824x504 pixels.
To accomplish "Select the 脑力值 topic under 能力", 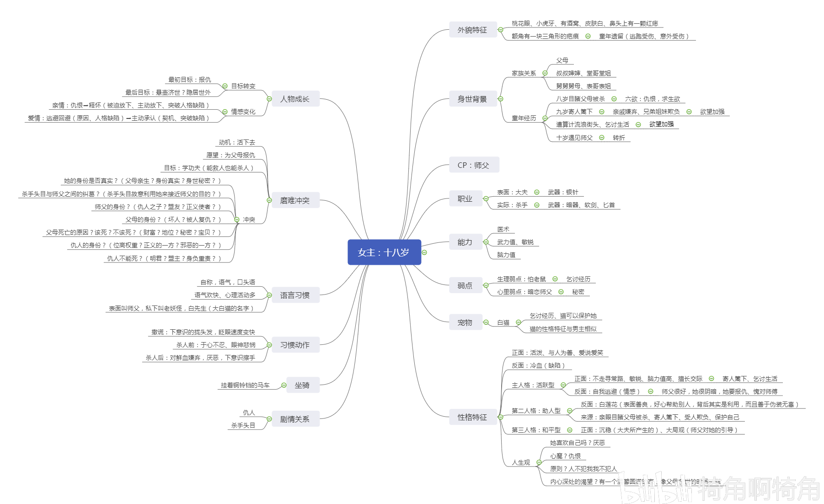I will (507, 255).
